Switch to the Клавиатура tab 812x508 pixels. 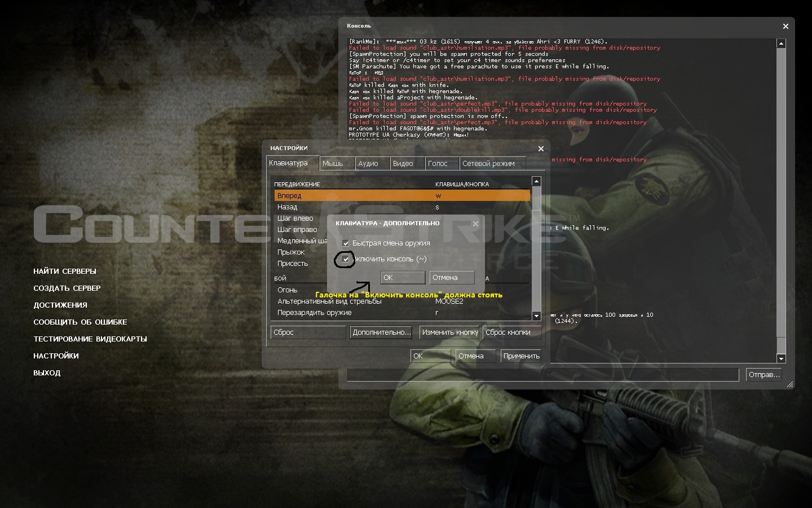[293, 163]
